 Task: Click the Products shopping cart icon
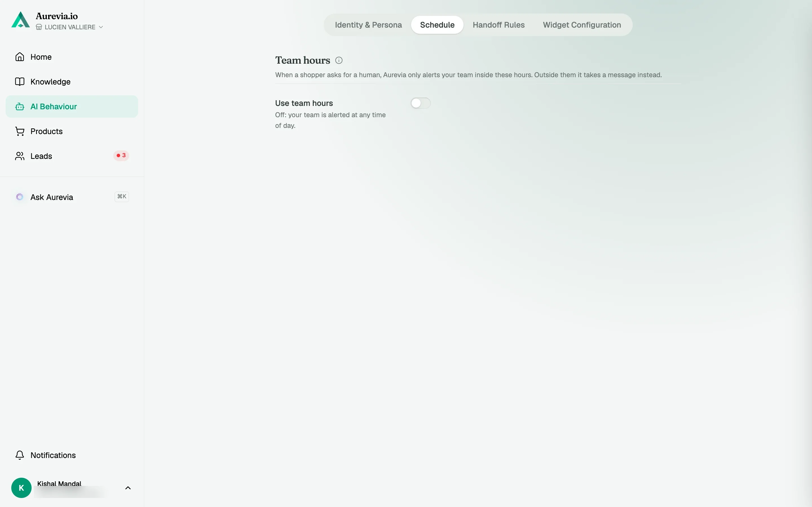[x=20, y=131]
